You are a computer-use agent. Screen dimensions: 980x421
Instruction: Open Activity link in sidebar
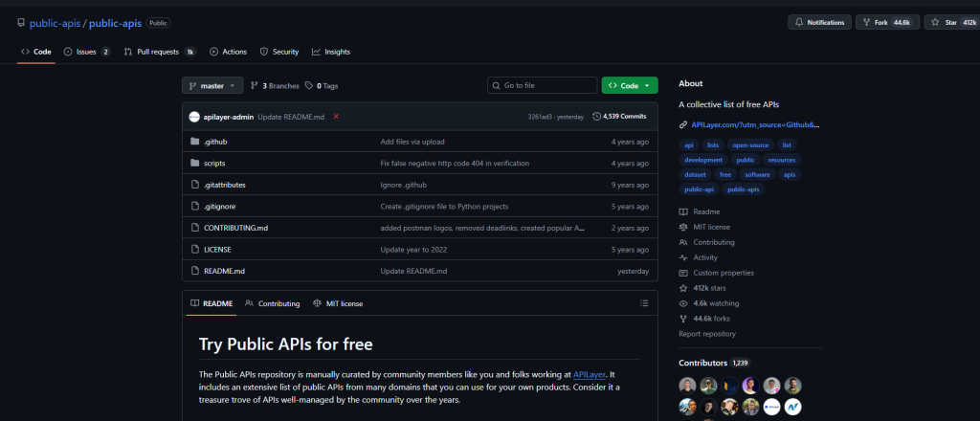coord(698,257)
